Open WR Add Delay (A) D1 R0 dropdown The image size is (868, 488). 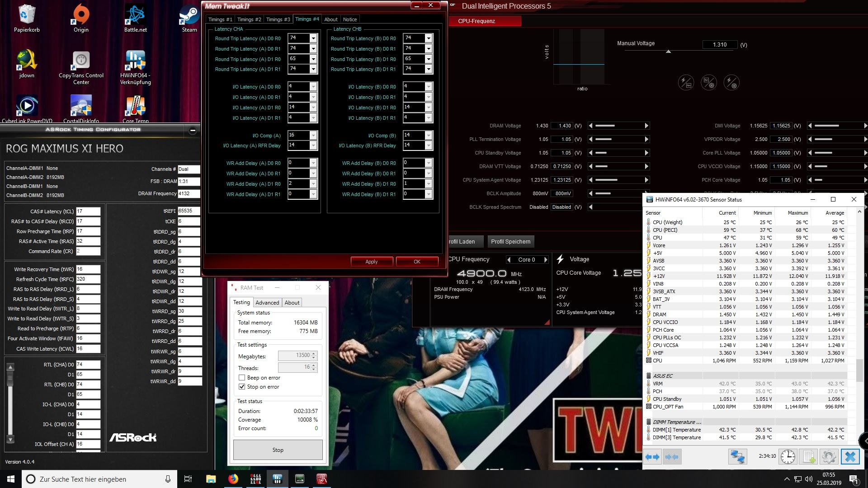[313, 184]
